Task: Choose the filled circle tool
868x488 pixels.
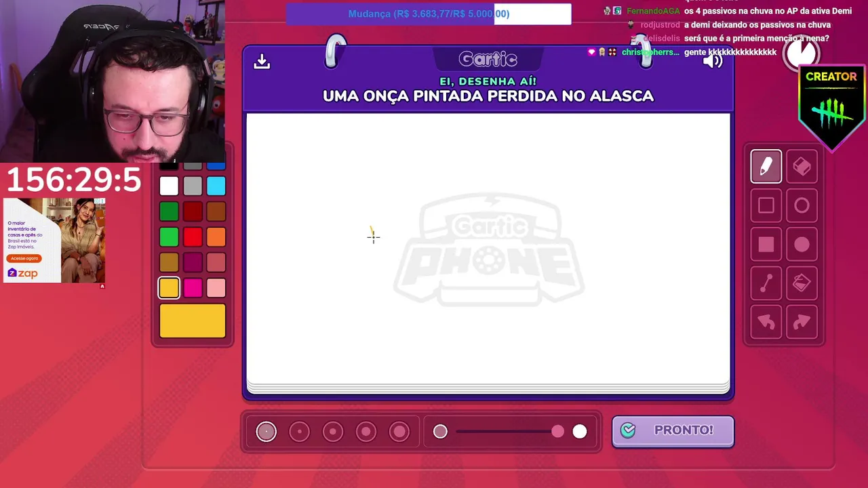Action: point(802,244)
